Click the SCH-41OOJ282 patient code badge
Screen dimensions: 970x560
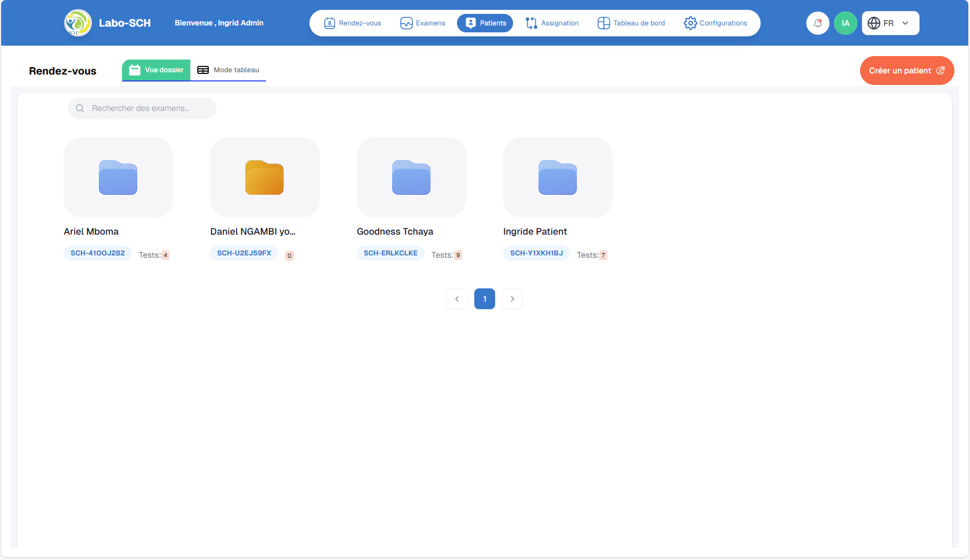(x=98, y=253)
